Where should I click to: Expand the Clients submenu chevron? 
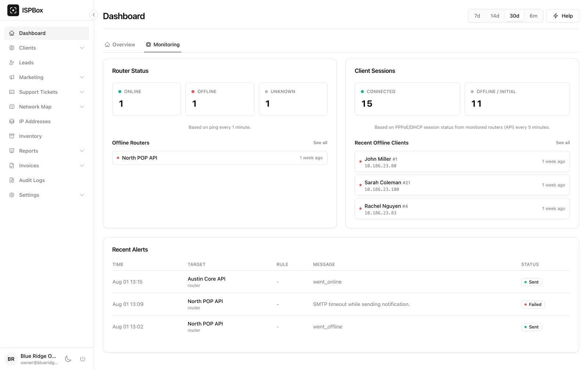82,48
